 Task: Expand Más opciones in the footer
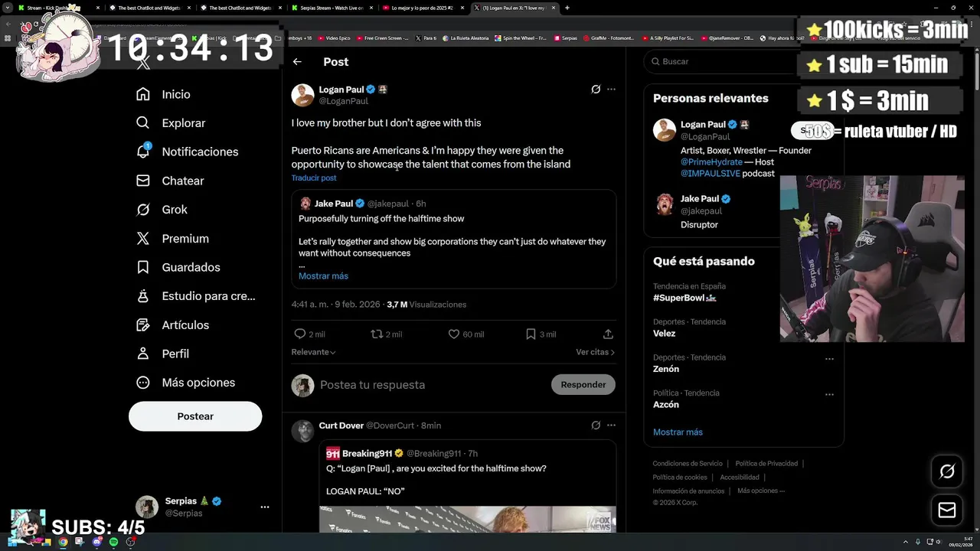(761, 491)
